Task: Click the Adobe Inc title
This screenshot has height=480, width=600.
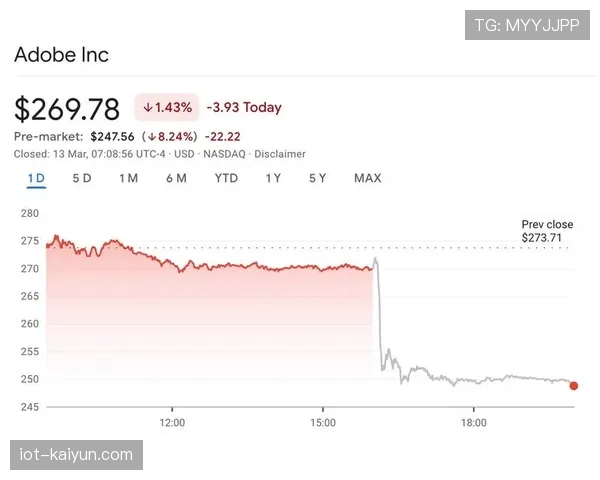Action: [61, 54]
